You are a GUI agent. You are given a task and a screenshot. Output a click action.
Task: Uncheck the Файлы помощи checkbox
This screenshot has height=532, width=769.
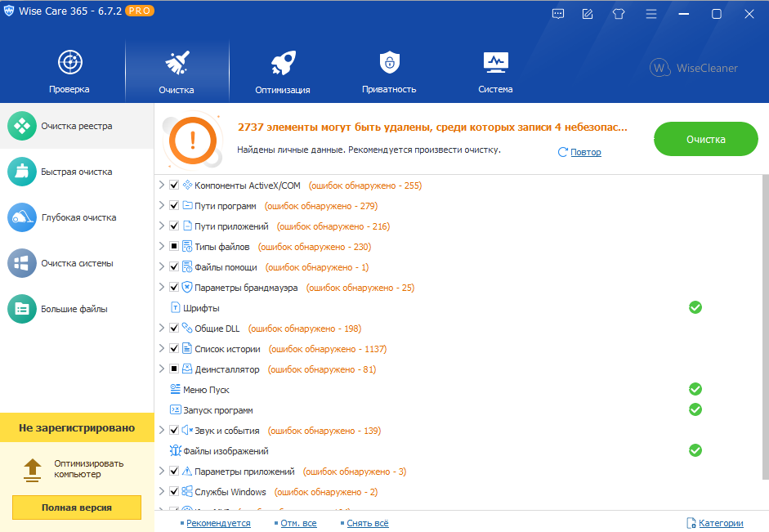[173, 266]
